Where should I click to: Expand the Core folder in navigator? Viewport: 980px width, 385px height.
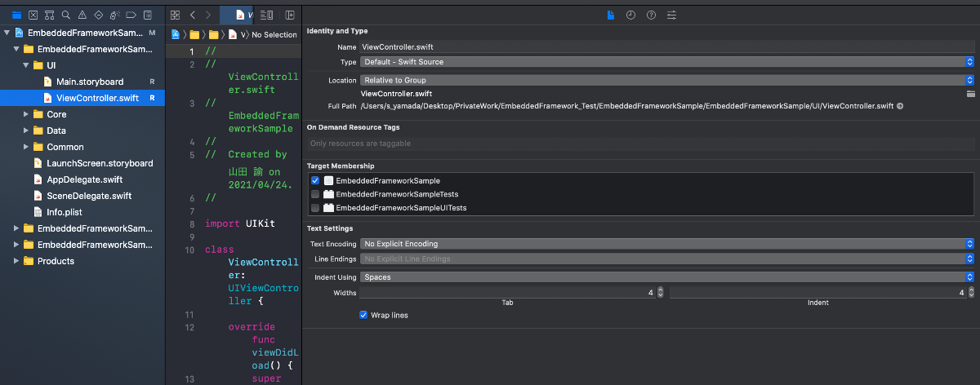point(27,114)
